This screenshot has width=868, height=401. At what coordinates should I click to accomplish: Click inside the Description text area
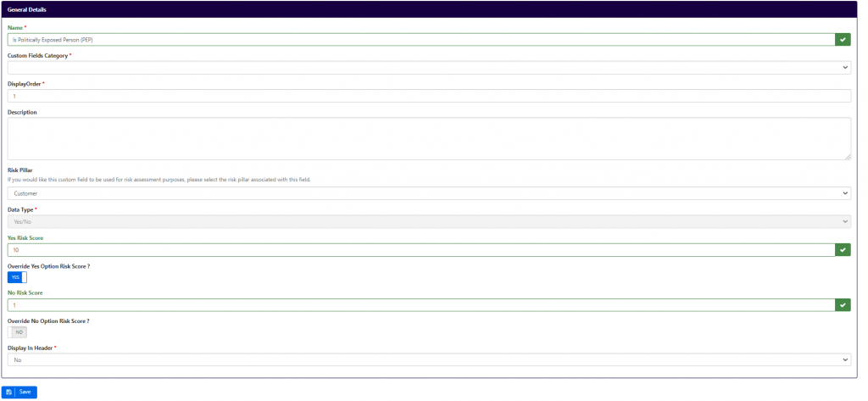(x=429, y=138)
